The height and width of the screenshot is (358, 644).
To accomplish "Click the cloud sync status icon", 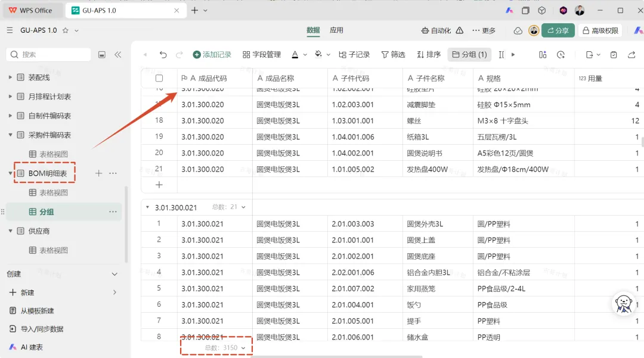I will (x=518, y=31).
